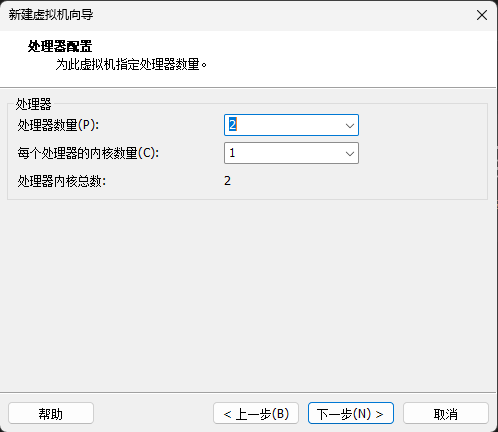Click the 帮助 button
This screenshot has width=498, height=432.
[51, 413]
